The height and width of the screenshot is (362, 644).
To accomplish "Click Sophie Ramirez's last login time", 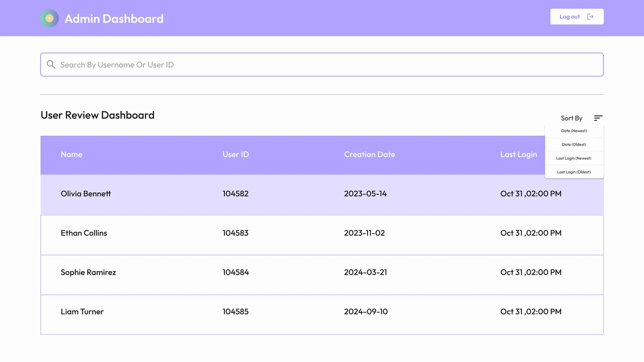I will point(531,272).
